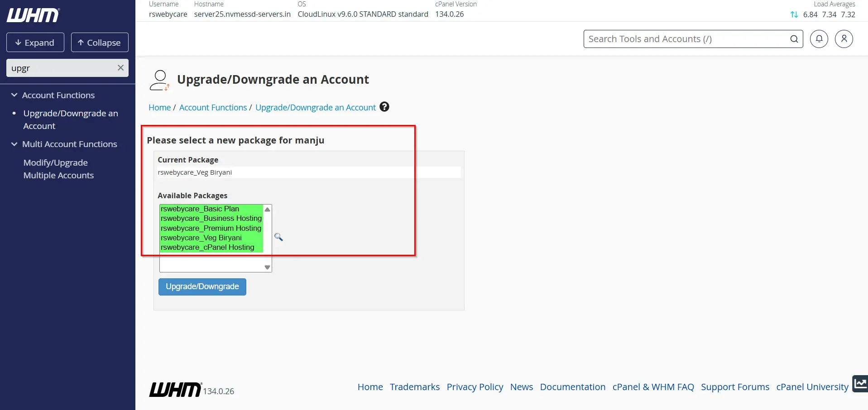The image size is (868, 410).
Task: Open the cPanel & WHM FAQ link
Action: click(653, 387)
